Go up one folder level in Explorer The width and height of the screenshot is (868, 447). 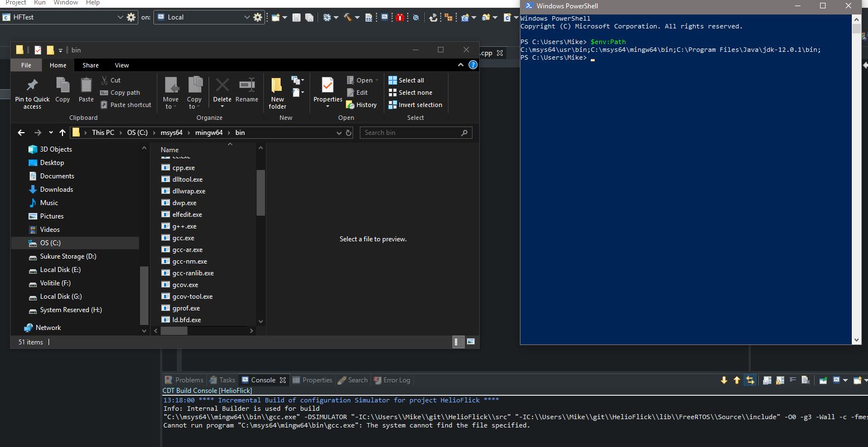(62, 133)
